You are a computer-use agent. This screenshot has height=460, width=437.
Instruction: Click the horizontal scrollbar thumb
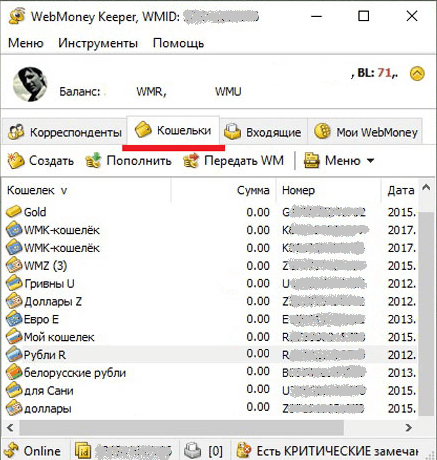click(181, 427)
